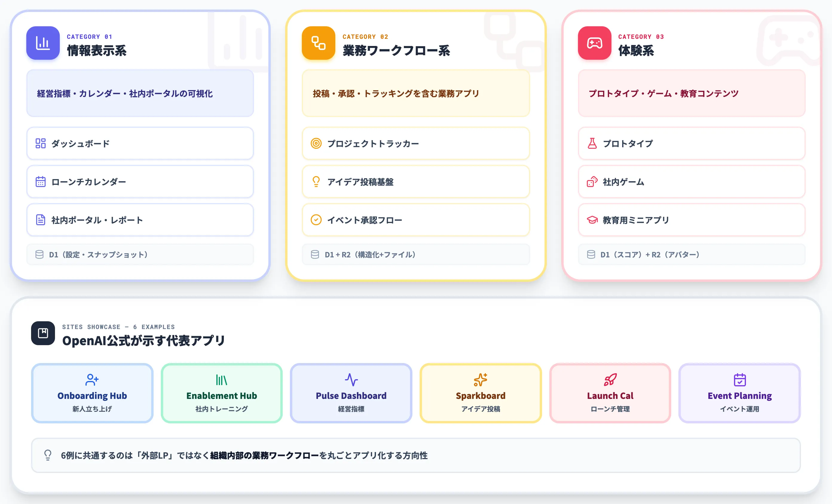Choose the 教育用ミニアプリ item
832x504 pixels.
pos(692,220)
